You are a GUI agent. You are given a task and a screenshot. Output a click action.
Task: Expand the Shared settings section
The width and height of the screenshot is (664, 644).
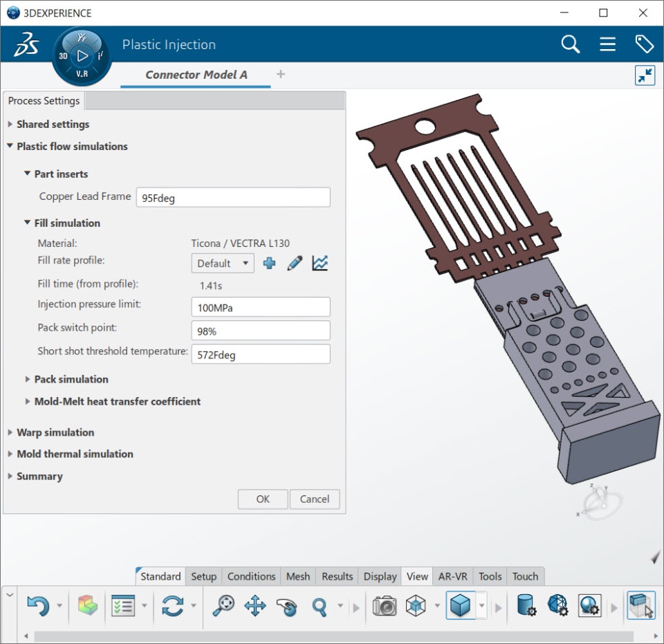pyautogui.click(x=10, y=124)
